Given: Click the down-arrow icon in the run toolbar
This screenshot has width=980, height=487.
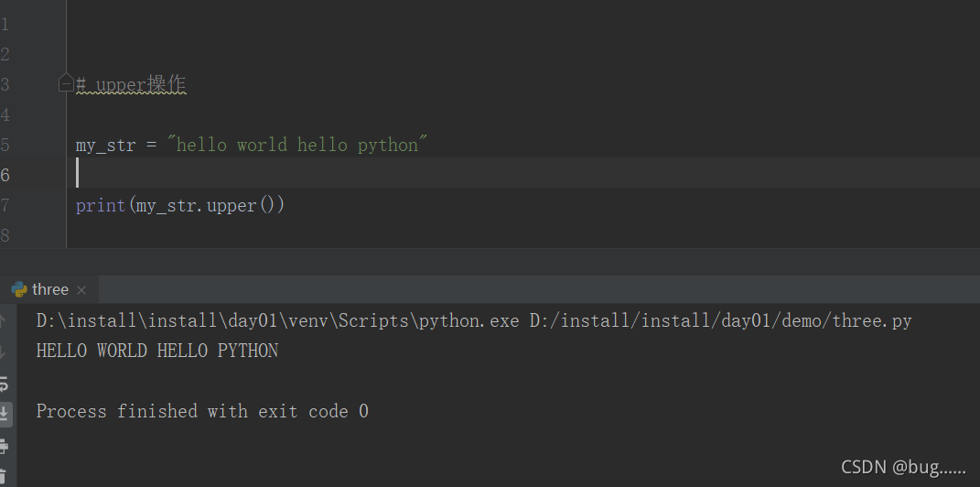Looking at the screenshot, I should pyautogui.click(x=3, y=352).
